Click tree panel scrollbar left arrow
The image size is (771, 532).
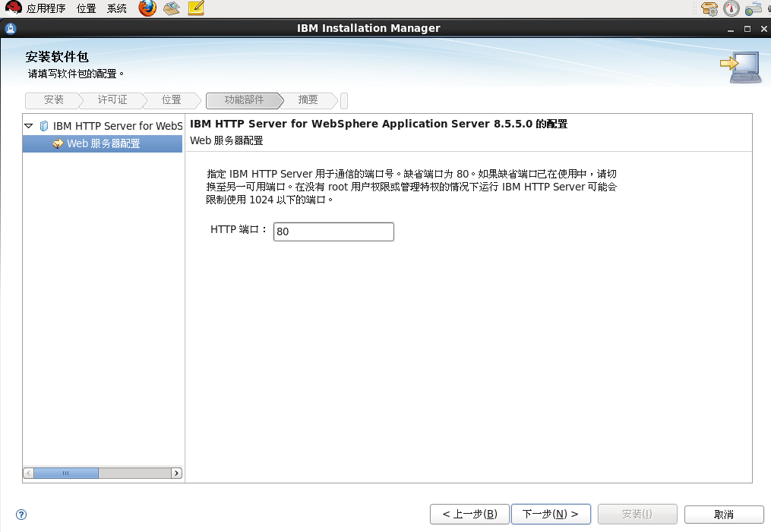(29, 473)
